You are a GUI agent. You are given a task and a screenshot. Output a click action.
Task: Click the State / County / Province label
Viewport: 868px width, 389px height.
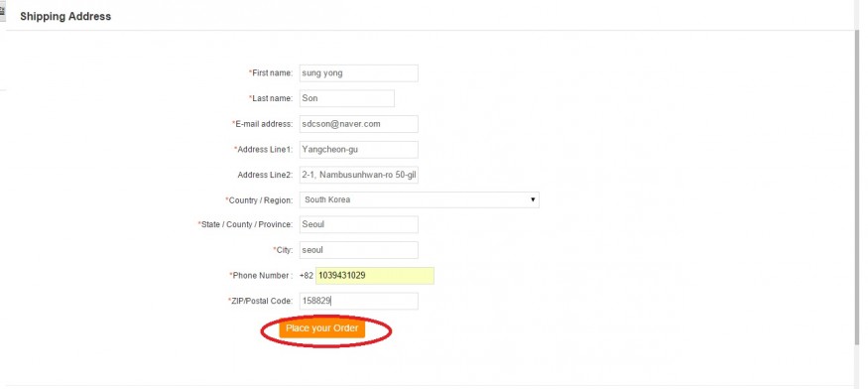pos(245,224)
